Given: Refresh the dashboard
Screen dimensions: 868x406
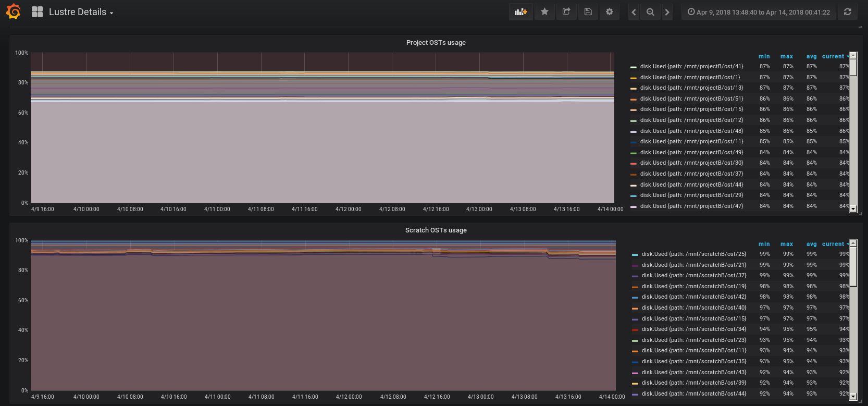Looking at the screenshot, I should click(x=848, y=12).
